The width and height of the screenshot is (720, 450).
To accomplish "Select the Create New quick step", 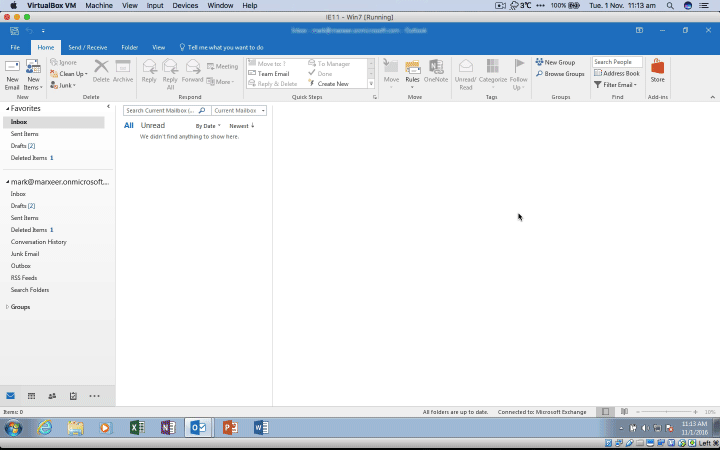I will 328,84.
